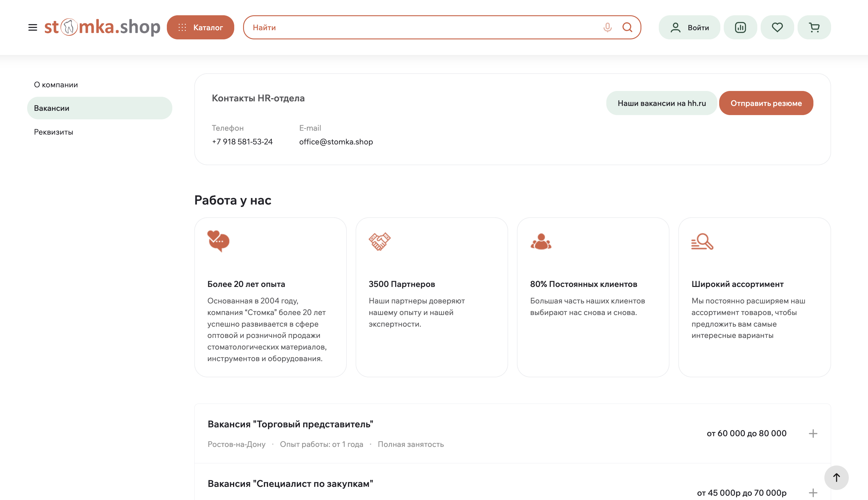Image resolution: width=868 pixels, height=500 pixels.
Task: Expand the Специалист по закупкам vacancy plus
Action: (813, 493)
